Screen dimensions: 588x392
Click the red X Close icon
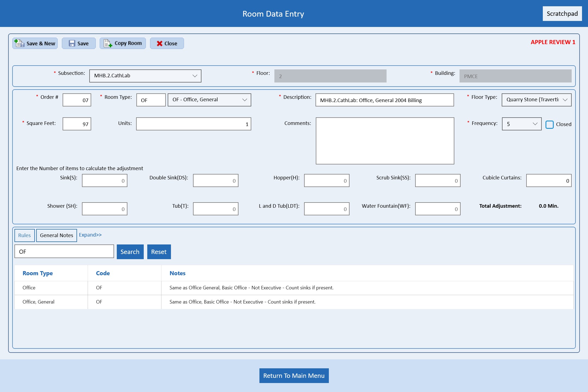[160, 43]
